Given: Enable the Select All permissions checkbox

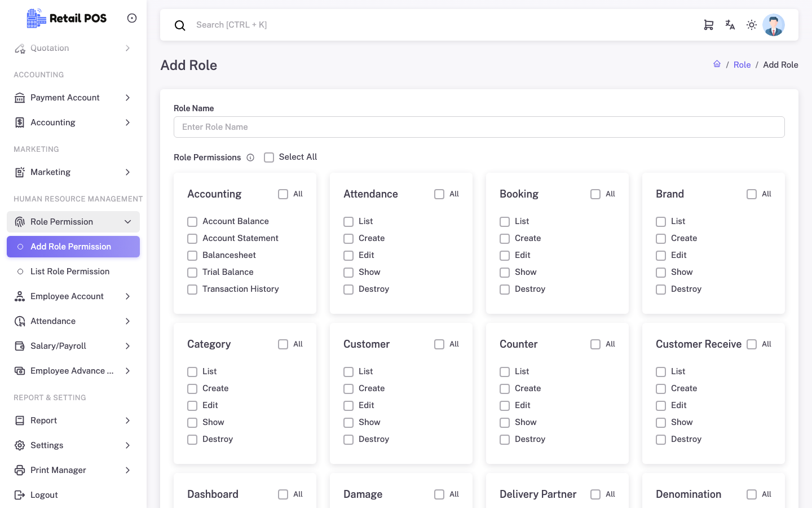Looking at the screenshot, I should 269,157.
